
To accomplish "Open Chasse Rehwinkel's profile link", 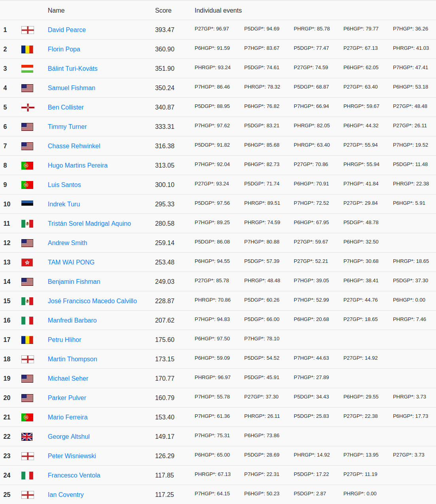I will point(74,146).
